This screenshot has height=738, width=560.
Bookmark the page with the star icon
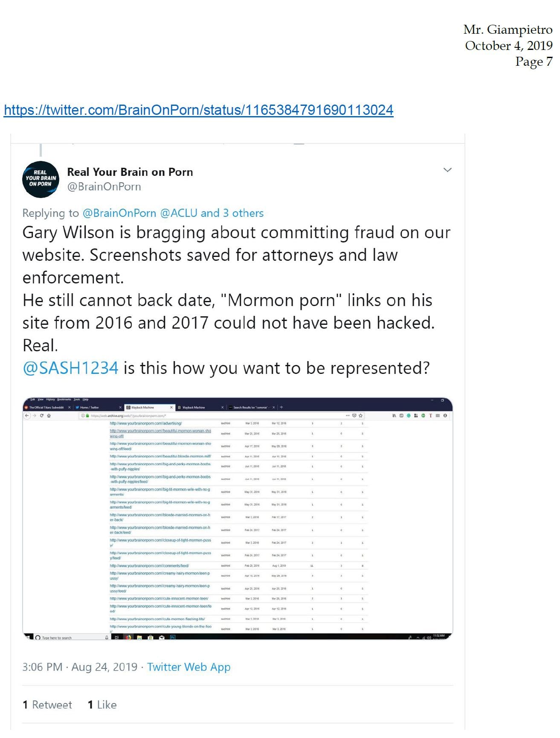pyautogui.click(x=361, y=415)
